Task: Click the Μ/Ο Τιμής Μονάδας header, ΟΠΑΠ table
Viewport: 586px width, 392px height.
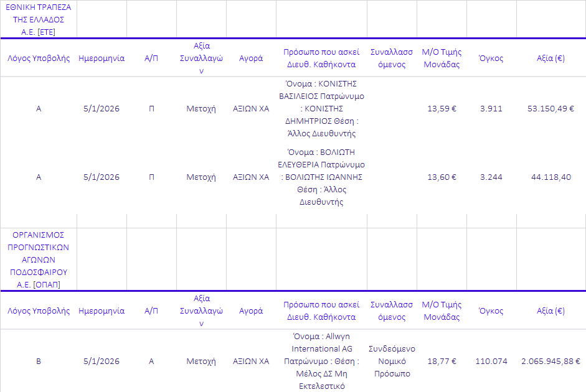Action: 442,311
